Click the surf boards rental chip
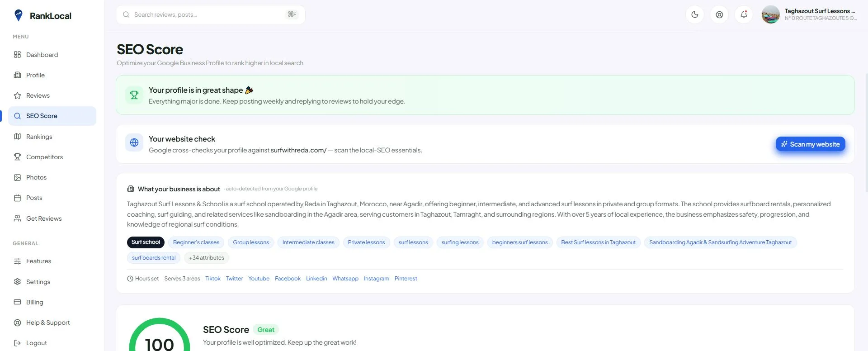The image size is (868, 351). (x=154, y=258)
